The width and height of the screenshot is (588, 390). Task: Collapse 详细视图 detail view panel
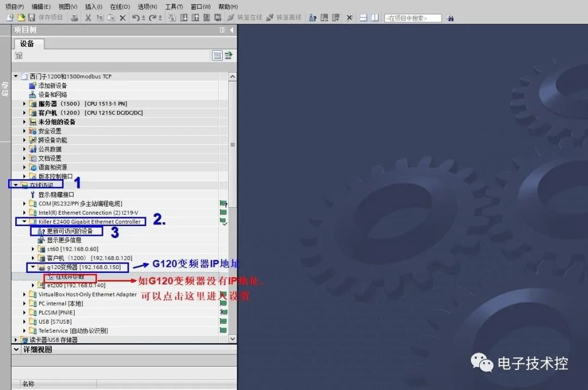[x=16, y=350]
